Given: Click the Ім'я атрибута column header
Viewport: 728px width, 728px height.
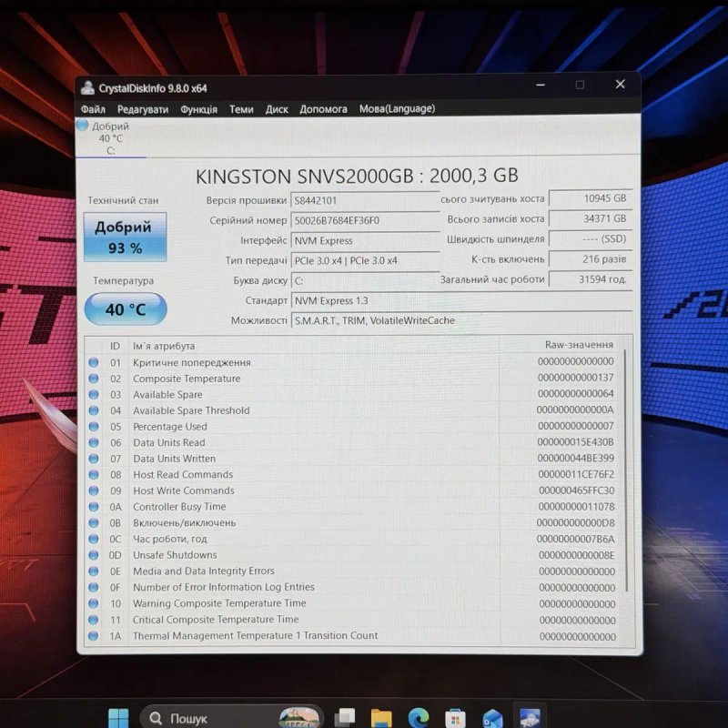Looking at the screenshot, I should (313, 346).
